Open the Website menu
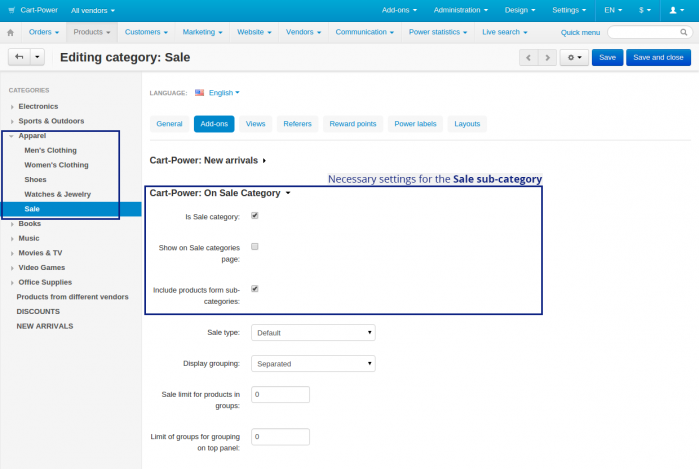700x469 pixels. (254, 32)
